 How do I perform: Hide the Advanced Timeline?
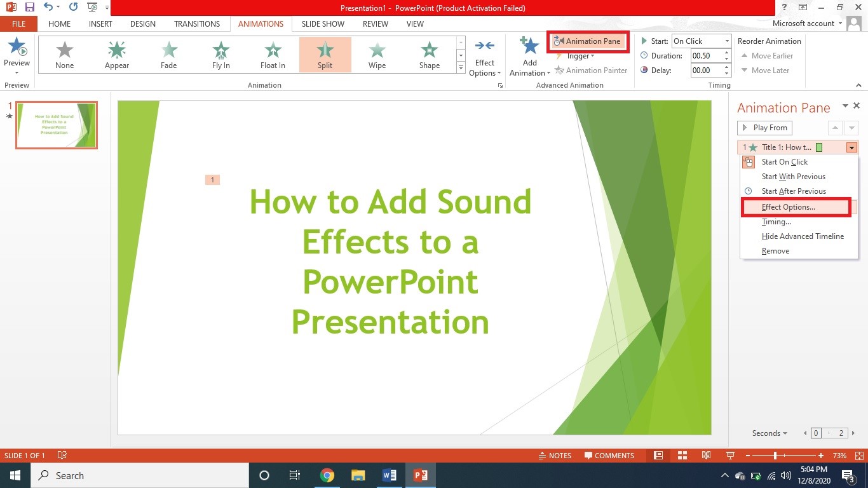[x=803, y=236]
